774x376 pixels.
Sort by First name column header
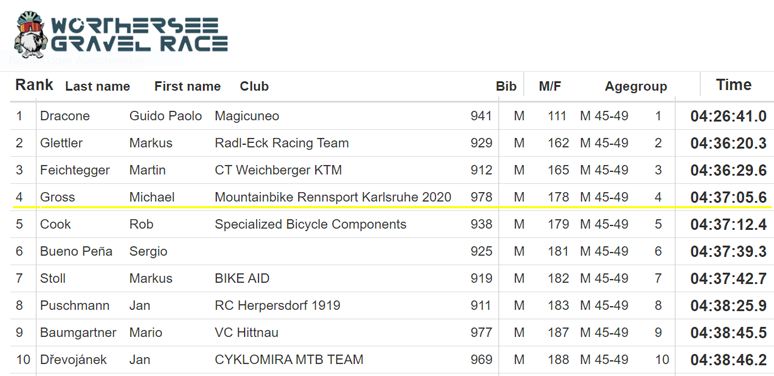188,86
